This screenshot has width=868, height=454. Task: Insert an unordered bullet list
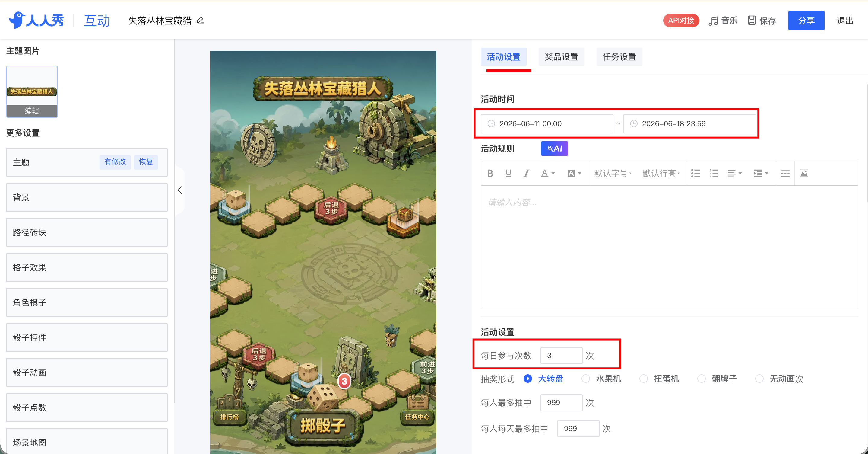pos(695,173)
